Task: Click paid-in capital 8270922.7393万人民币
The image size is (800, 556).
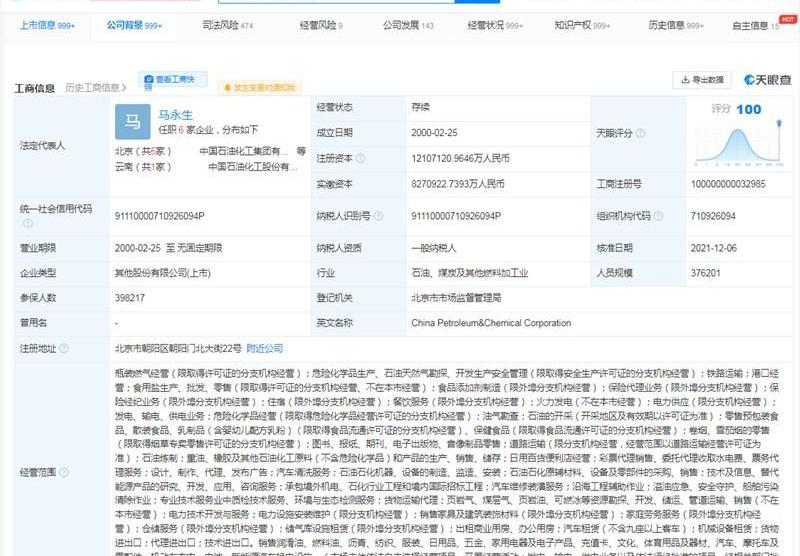Action: [x=458, y=184]
